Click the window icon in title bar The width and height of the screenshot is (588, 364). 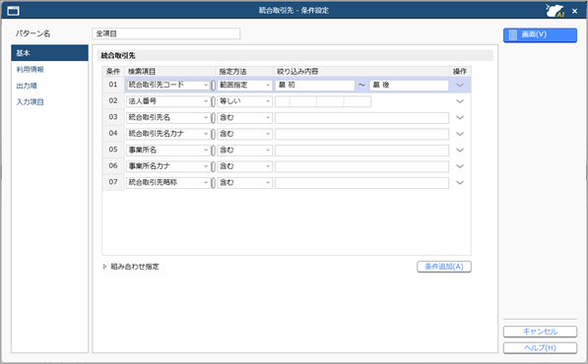[13, 11]
